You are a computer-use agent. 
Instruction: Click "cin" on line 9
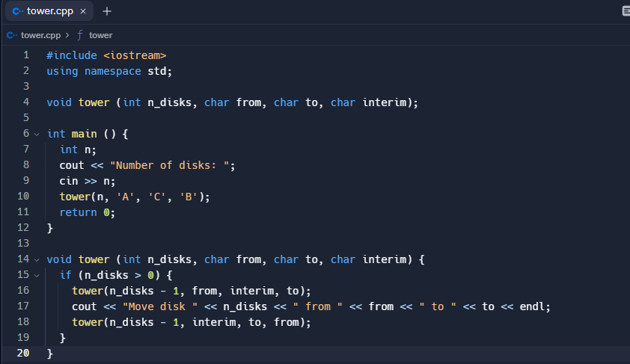pyautogui.click(x=69, y=181)
